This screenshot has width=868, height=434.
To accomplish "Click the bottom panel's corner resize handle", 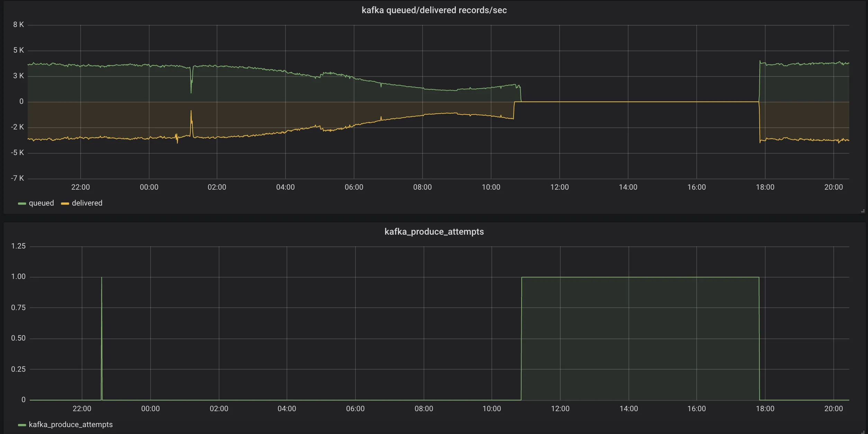I will click(x=862, y=432).
